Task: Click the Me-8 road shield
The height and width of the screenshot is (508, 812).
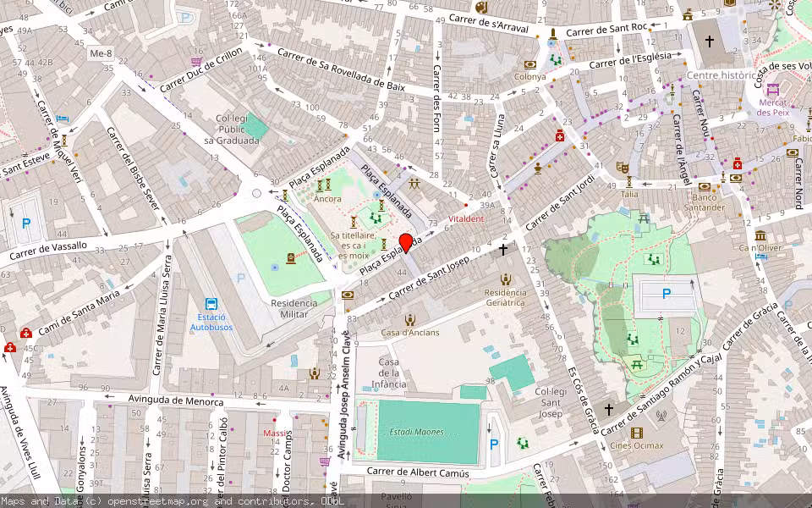Action: point(101,53)
